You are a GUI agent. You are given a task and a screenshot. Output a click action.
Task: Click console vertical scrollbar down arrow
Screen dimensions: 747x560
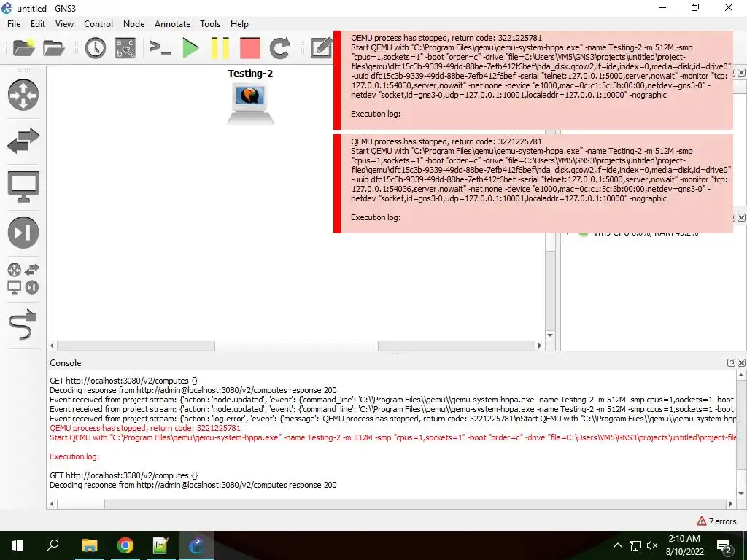tap(741, 494)
